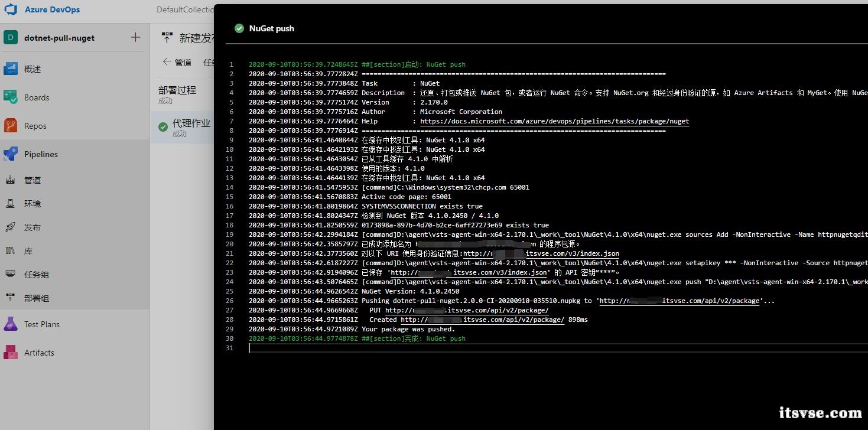Click the NuGet push log title
This screenshot has width=868, height=430.
click(x=272, y=28)
